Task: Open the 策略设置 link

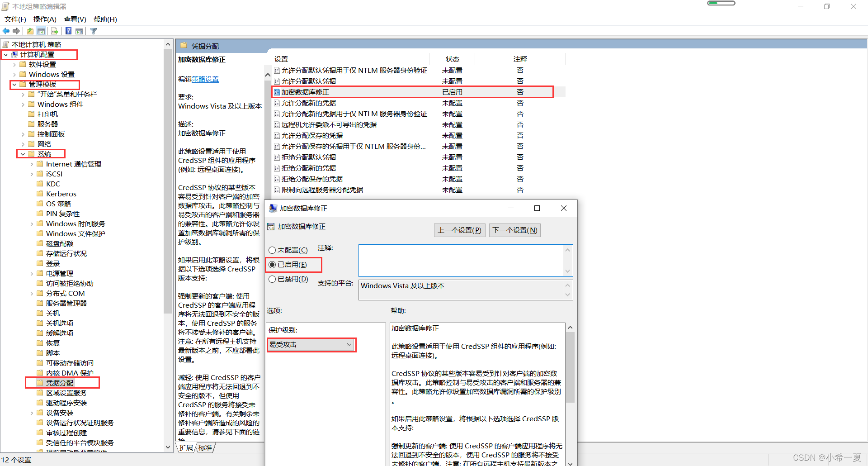Action: tap(205, 79)
